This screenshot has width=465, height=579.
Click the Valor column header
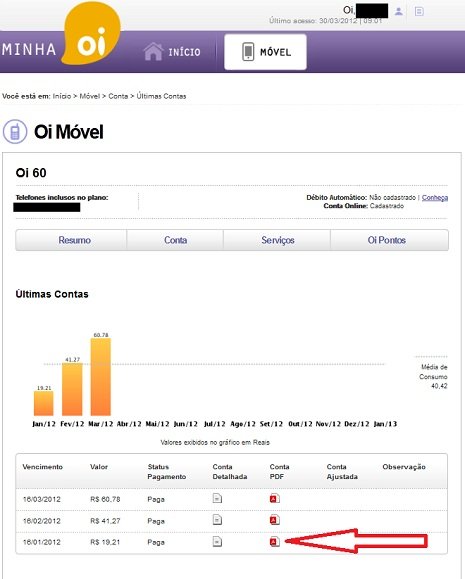(99, 467)
